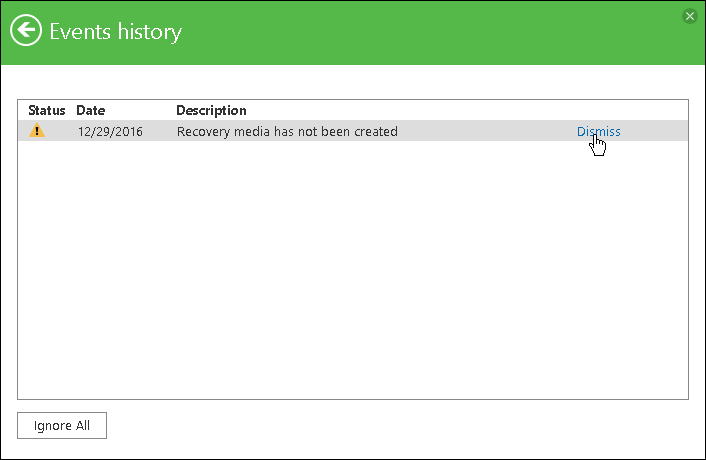
Task: Select 'Recovery media has not been created' text
Action: coord(287,131)
